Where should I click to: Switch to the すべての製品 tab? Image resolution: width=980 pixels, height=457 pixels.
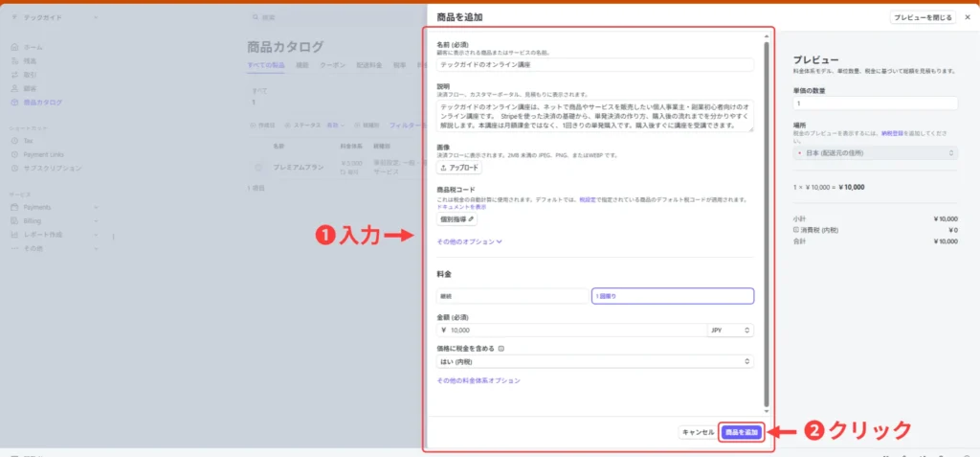pos(266,65)
